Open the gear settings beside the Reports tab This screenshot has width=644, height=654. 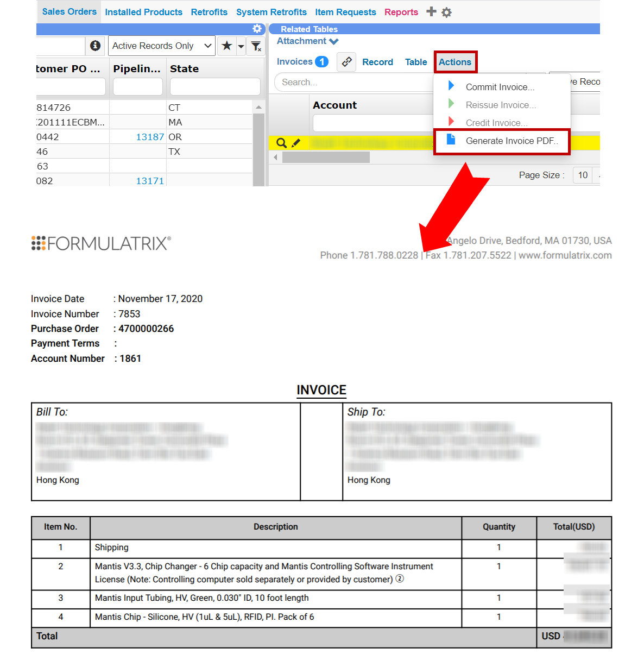point(446,12)
